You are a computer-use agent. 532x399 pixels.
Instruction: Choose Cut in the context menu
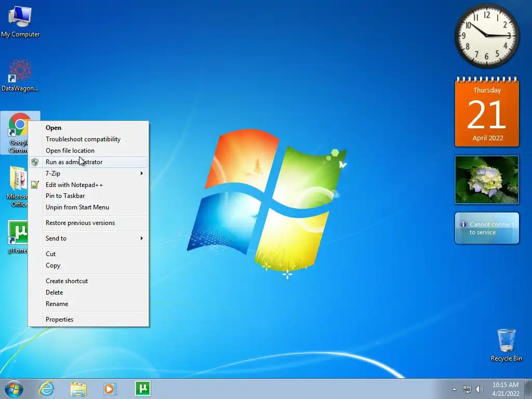click(88, 254)
